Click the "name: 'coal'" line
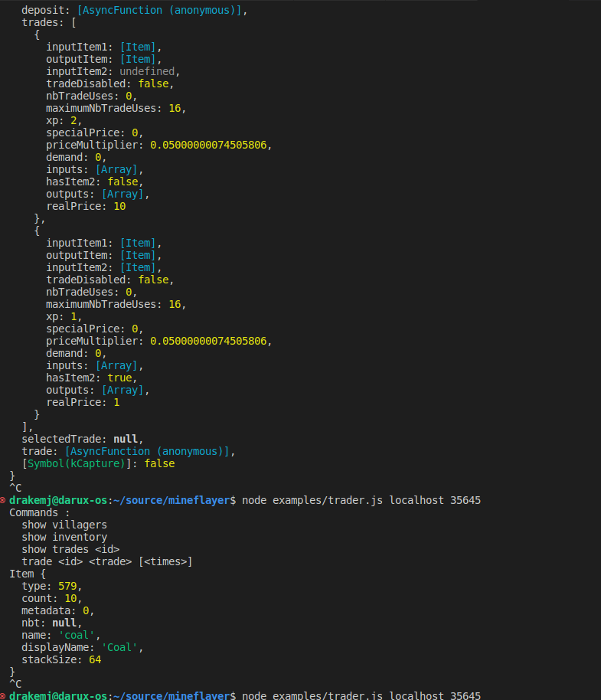 (x=61, y=635)
